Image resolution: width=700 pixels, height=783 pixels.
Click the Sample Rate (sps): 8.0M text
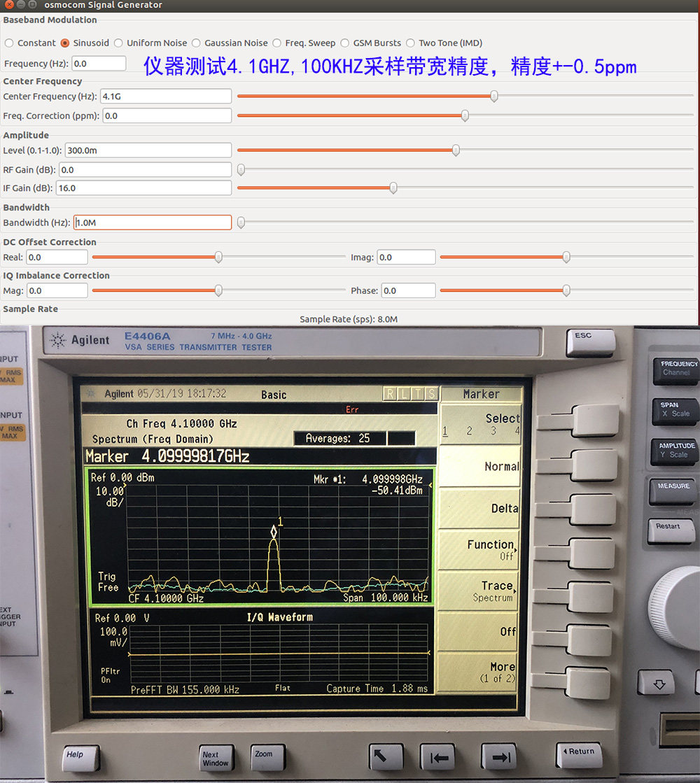pyautogui.click(x=349, y=319)
